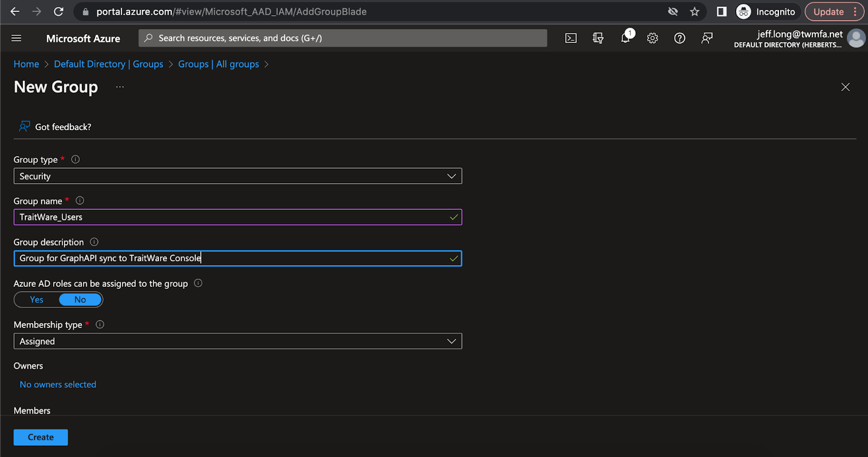Image resolution: width=868 pixels, height=457 pixels.
Task: Click into the Group name field TraitWare_Users
Action: coord(238,217)
